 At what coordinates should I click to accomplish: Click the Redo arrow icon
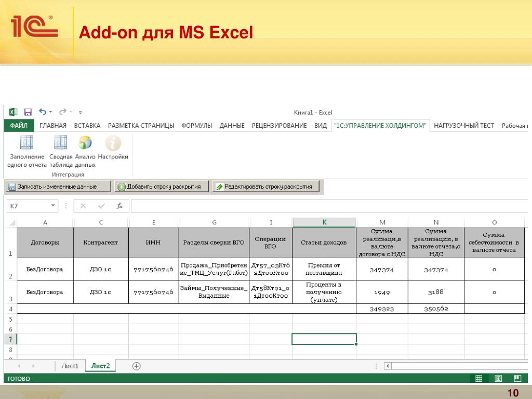click(63, 112)
